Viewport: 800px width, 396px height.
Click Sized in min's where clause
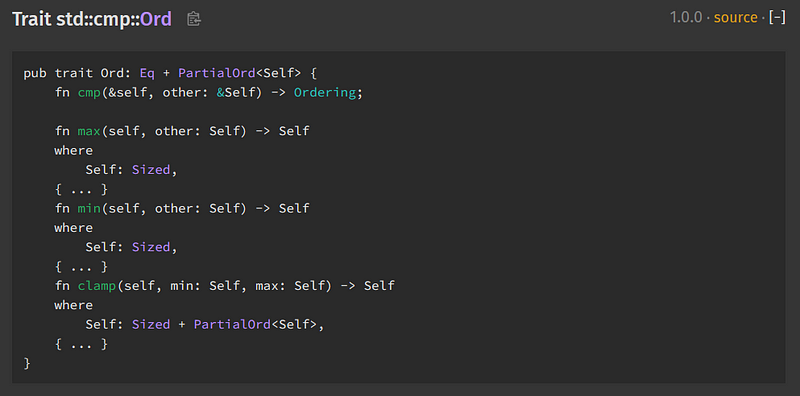click(151, 247)
